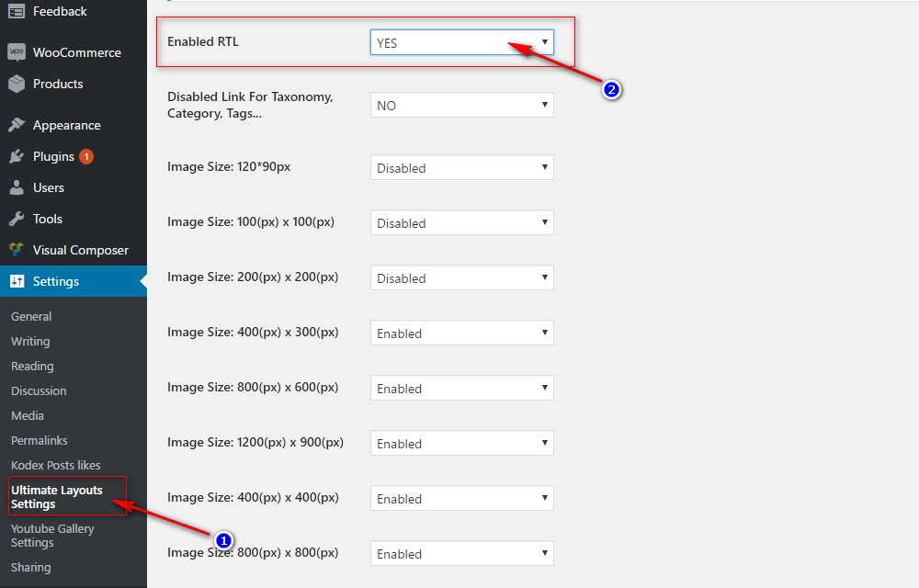Click the Visual Composer icon
The width and height of the screenshot is (919, 588).
click(17, 250)
